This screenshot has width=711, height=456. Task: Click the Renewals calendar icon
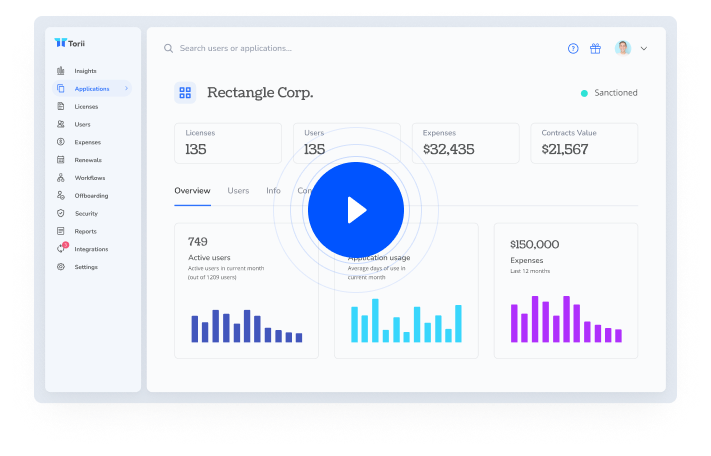61,160
